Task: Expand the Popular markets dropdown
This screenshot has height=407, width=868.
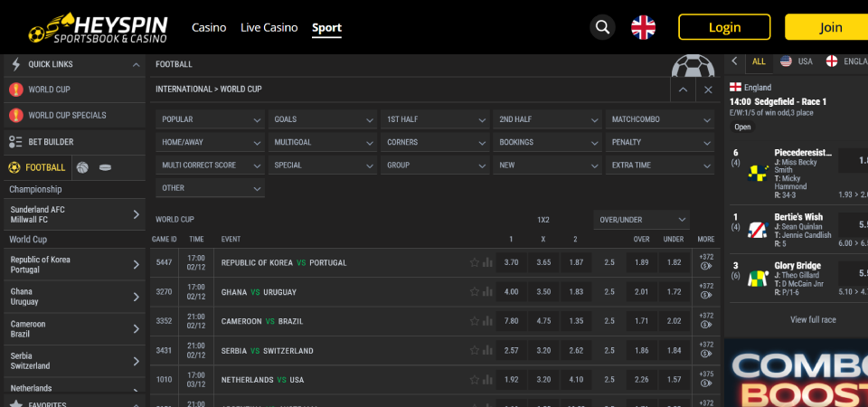Action: click(211, 119)
